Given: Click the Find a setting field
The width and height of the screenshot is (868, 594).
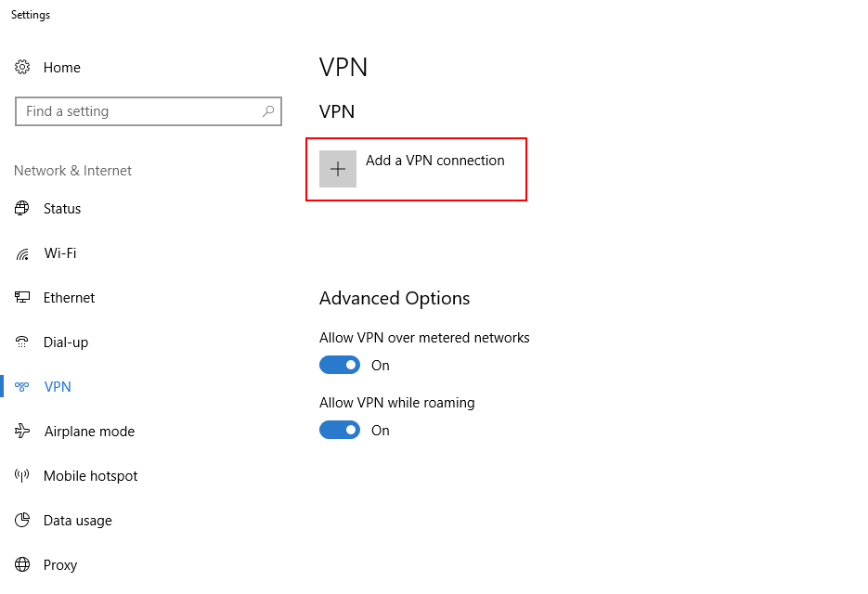Looking at the screenshot, I should click(x=149, y=111).
